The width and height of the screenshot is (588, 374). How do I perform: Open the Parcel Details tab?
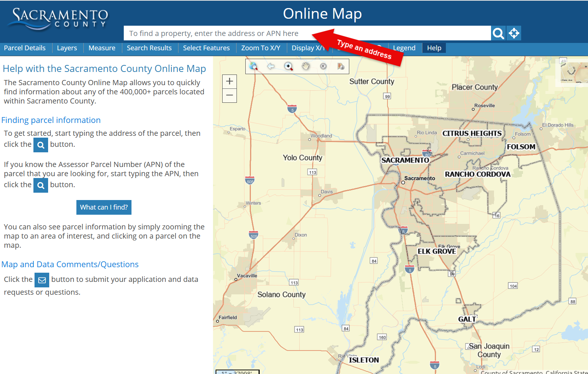tap(25, 48)
